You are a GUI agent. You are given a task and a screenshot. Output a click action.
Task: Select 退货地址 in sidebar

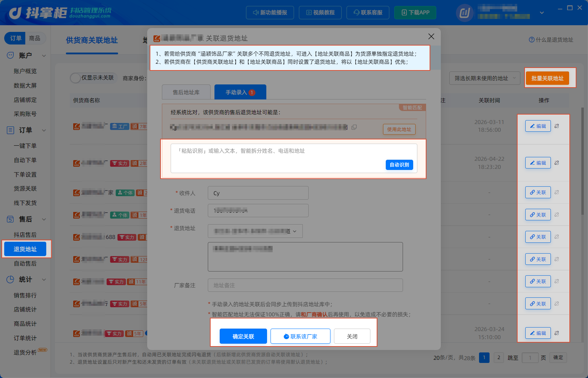coord(25,249)
